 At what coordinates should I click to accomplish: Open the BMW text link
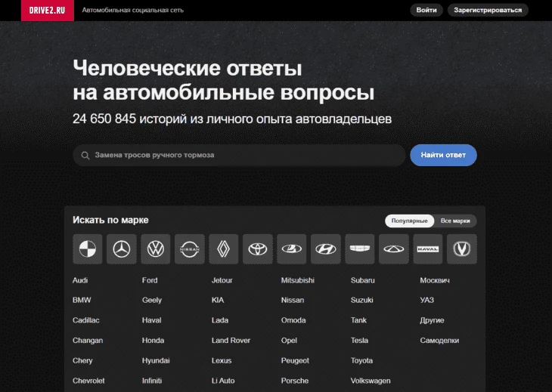(x=82, y=300)
